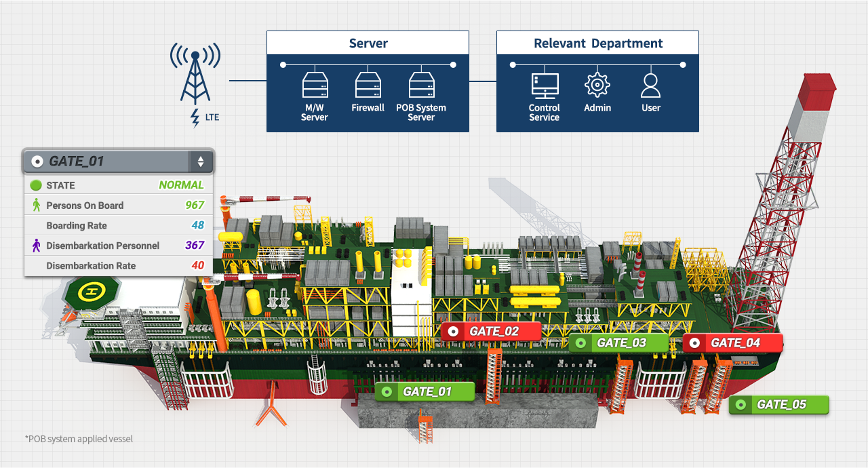
Task: Click the GATE_01 panel header radio dot
Action: click(38, 162)
